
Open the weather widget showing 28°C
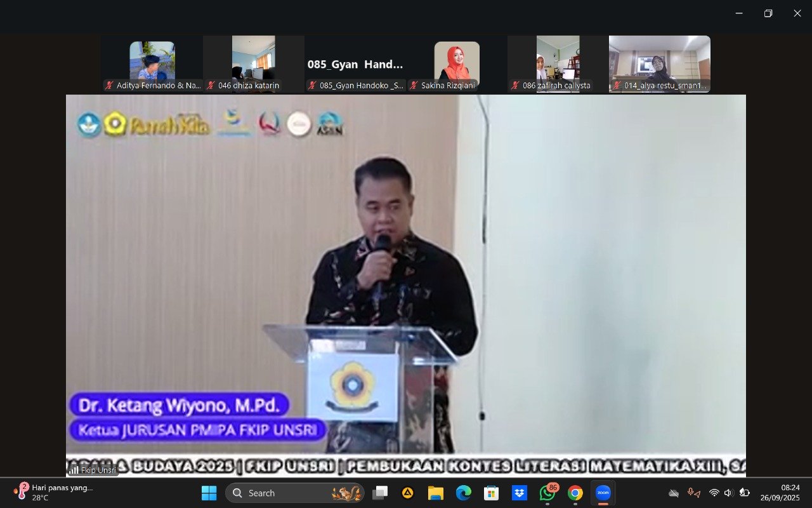[x=54, y=493]
